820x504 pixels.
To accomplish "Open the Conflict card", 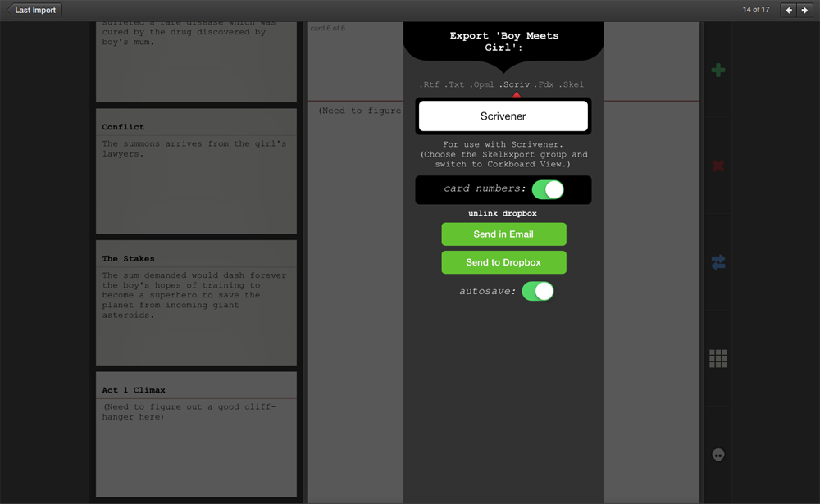I will click(x=196, y=171).
